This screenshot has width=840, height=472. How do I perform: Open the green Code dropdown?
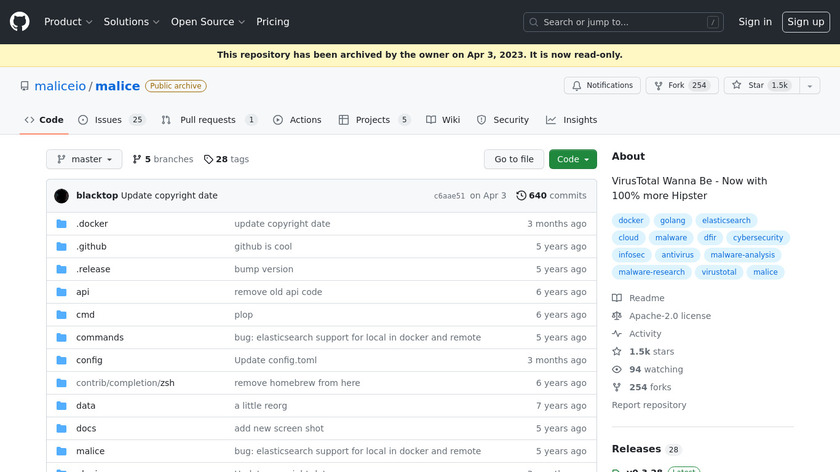click(x=572, y=159)
